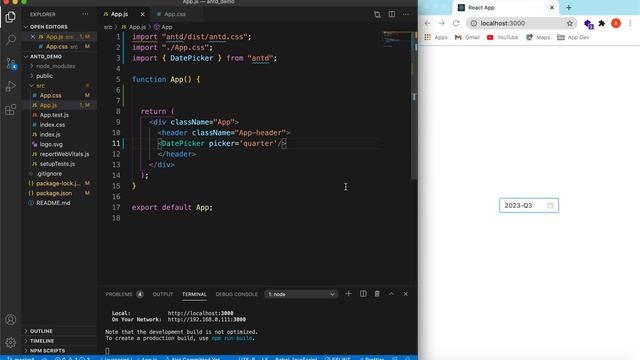This screenshot has width=640, height=360.
Task: Open the Extensions view
Action: [11, 109]
